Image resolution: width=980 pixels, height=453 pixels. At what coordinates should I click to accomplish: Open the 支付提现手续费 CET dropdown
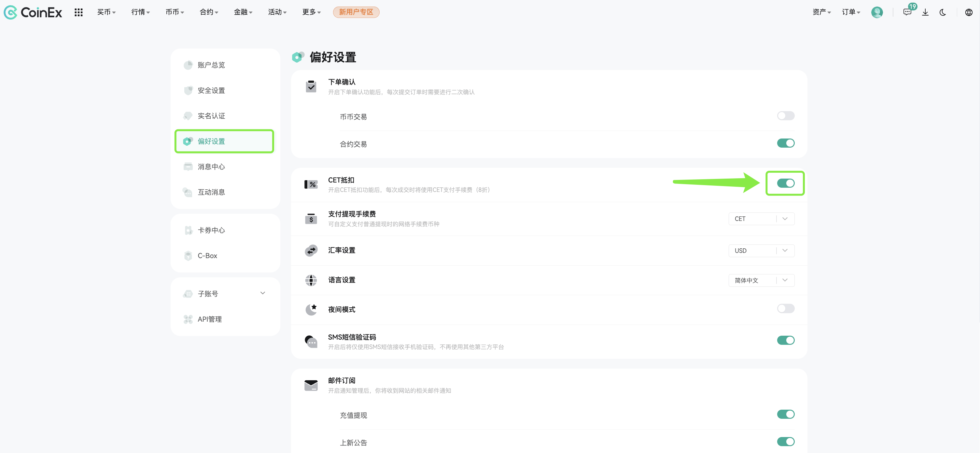[x=761, y=219]
